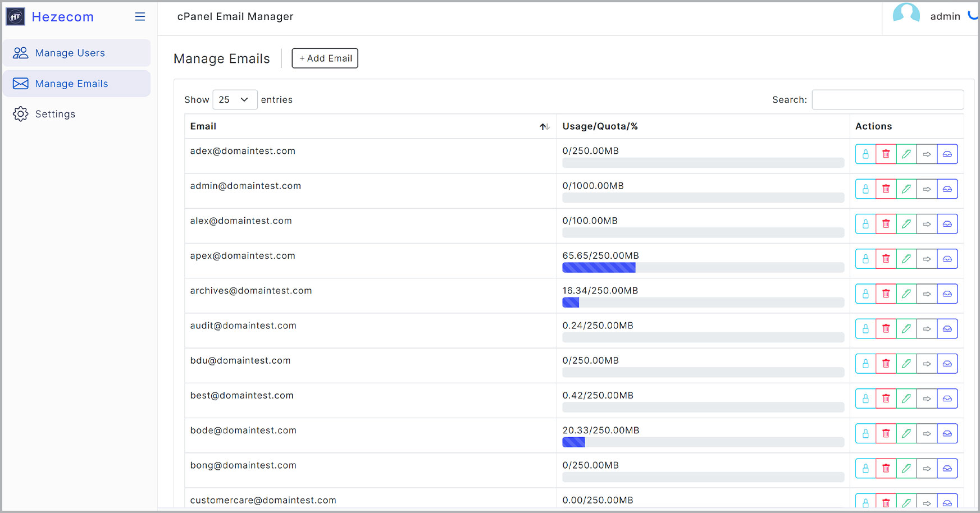Click the archives@domaintest.com usage progress bar
This screenshot has width=980, height=513.
703,303
